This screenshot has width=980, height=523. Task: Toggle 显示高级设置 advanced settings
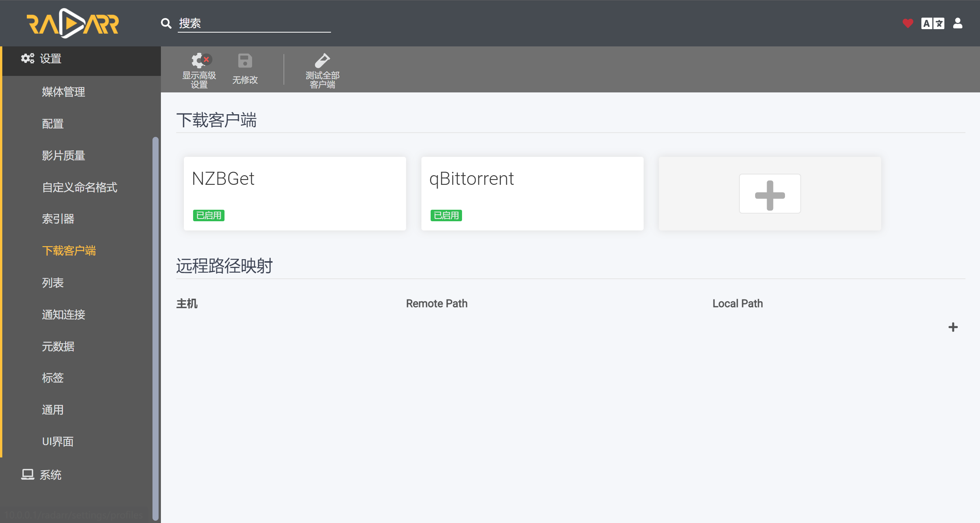[199, 69]
